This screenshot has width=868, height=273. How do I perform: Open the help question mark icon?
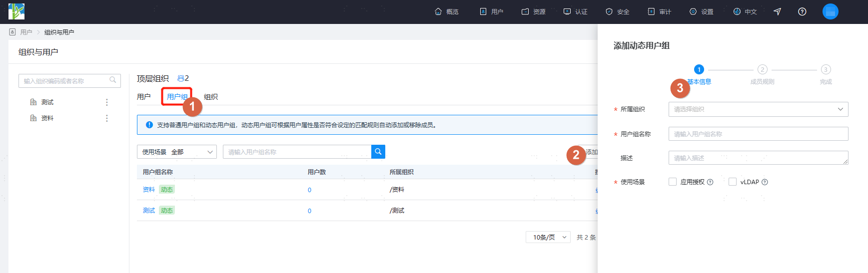[802, 11]
